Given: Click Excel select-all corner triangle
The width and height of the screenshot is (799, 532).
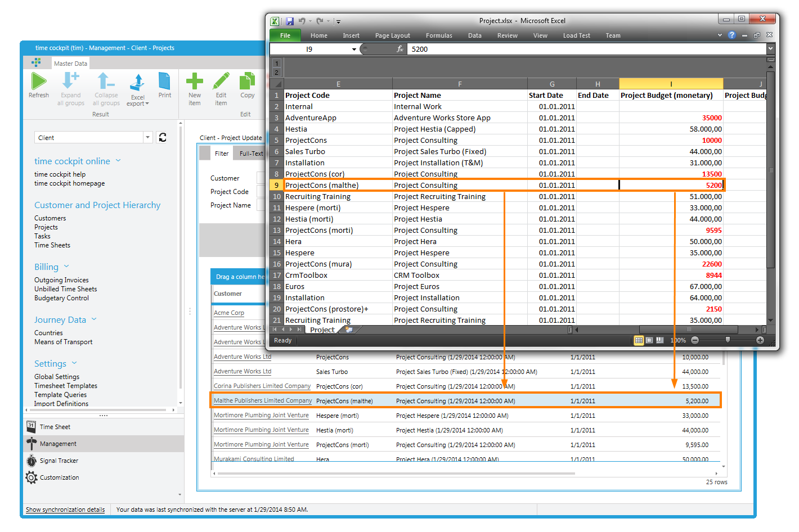Looking at the screenshot, I should pyautogui.click(x=276, y=84).
